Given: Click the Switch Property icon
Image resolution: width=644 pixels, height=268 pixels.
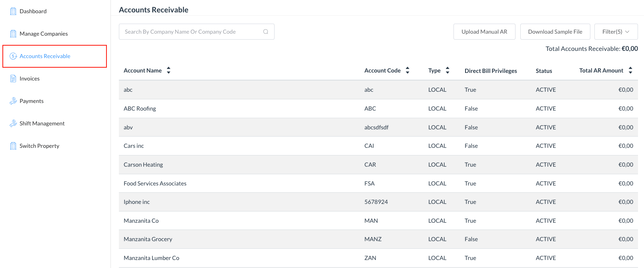Looking at the screenshot, I should tap(13, 146).
